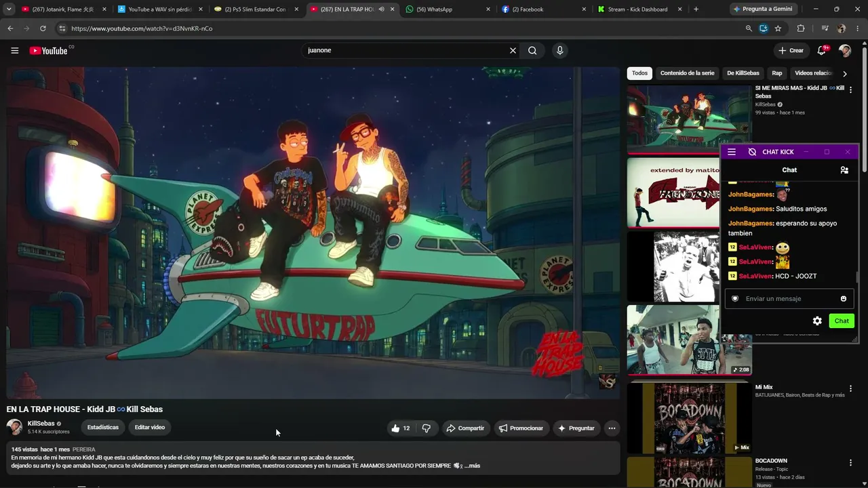The image size is (868, 488).
Task: Open the Mi Mix BOCADOWN thumbnail
Action: 689,418
